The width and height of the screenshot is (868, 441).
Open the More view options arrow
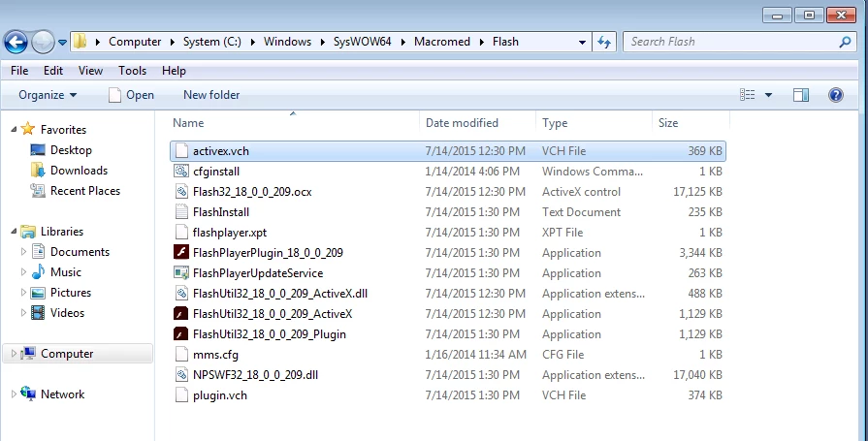click(768, 95)
